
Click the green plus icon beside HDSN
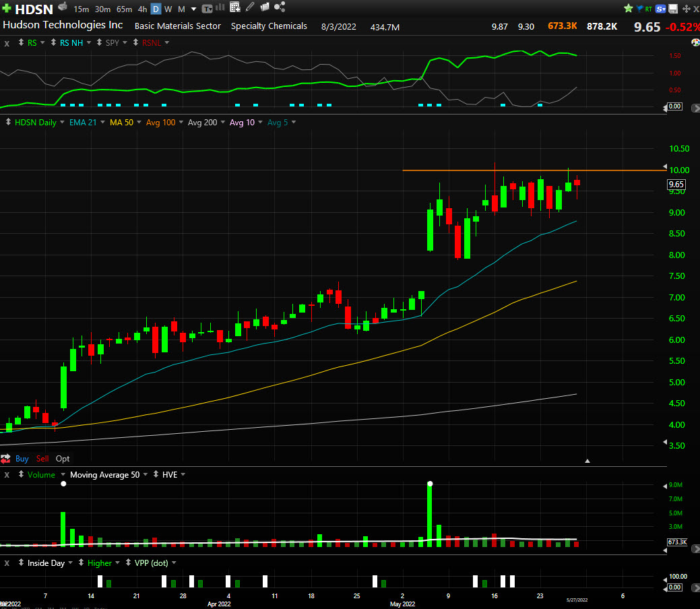click(6, 8)
